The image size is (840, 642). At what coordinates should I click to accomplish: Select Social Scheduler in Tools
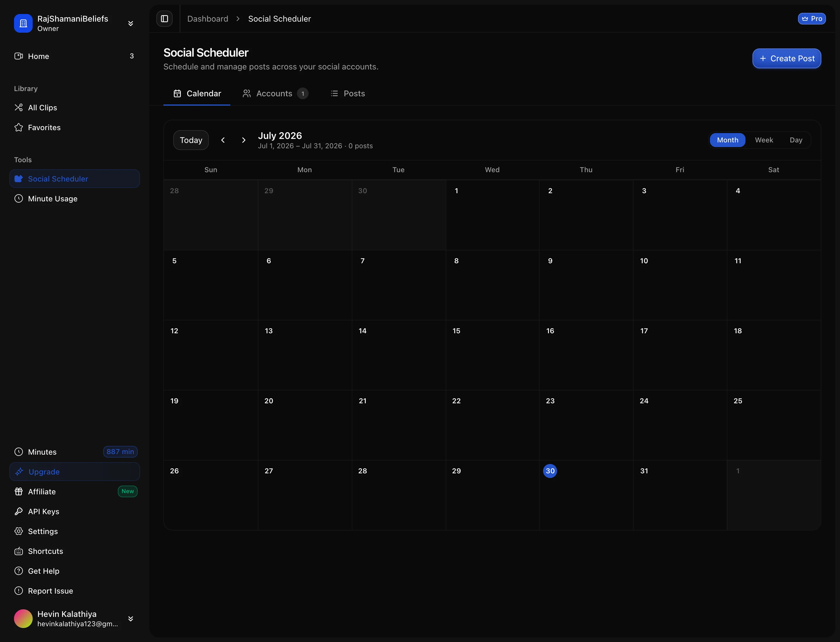pos(74,179)
